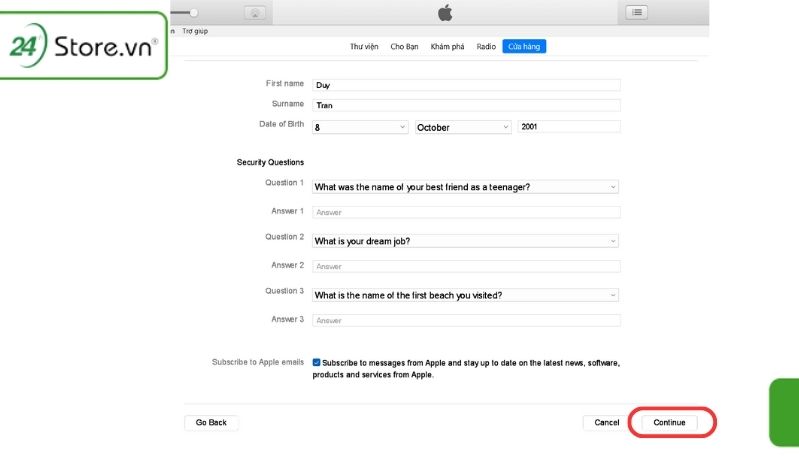Image resolution: width=799 pixels, height=457 pixels.
Task: Select the Radio tab
Action: [486, 46]
